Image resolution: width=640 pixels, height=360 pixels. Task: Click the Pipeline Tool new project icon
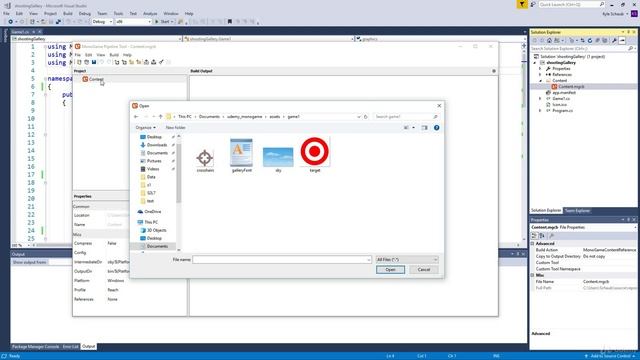79,62
